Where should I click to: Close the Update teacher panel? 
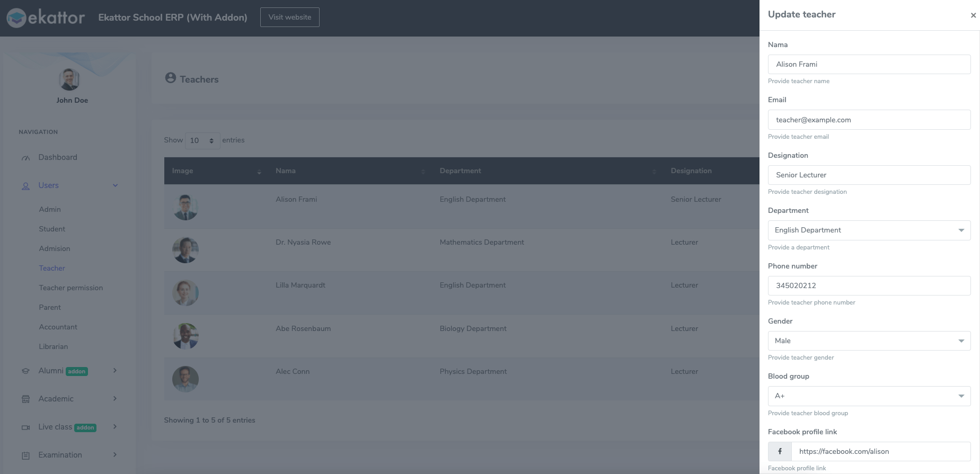coord(973,15)
